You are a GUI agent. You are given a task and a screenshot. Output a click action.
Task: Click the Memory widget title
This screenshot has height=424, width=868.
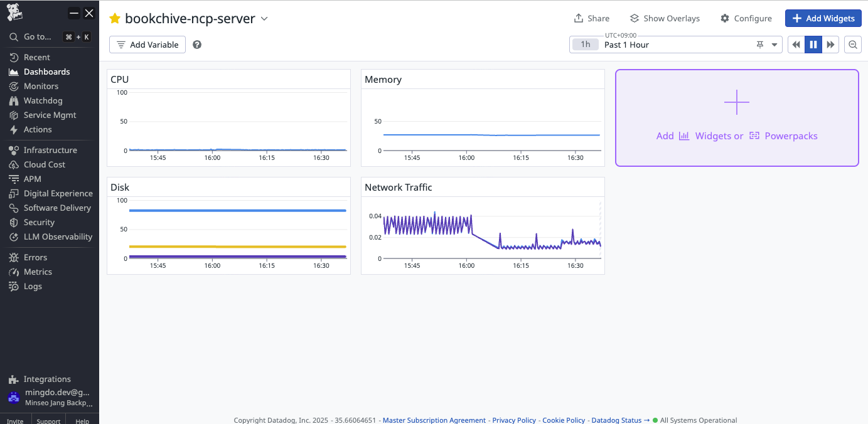coord(383,80)
